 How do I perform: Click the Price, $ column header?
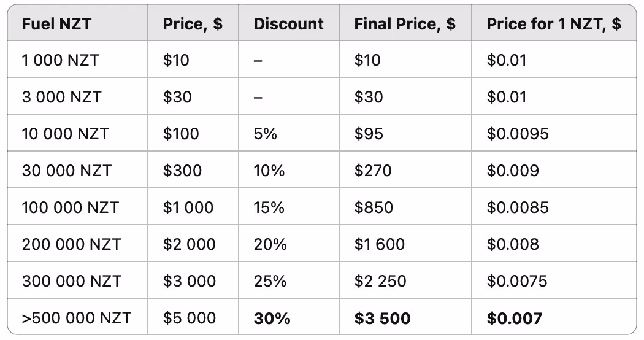(x=193, y=24)
